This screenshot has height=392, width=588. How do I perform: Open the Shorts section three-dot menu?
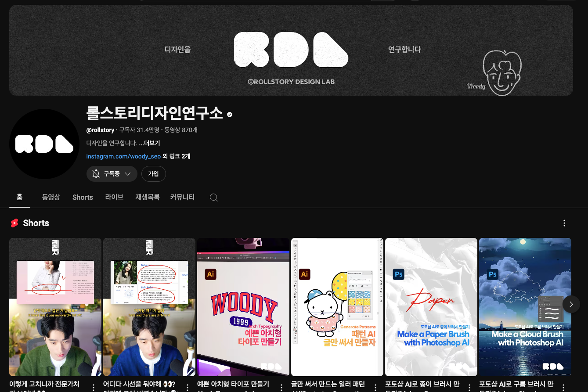pyautogui.click(x=564, y=223)
